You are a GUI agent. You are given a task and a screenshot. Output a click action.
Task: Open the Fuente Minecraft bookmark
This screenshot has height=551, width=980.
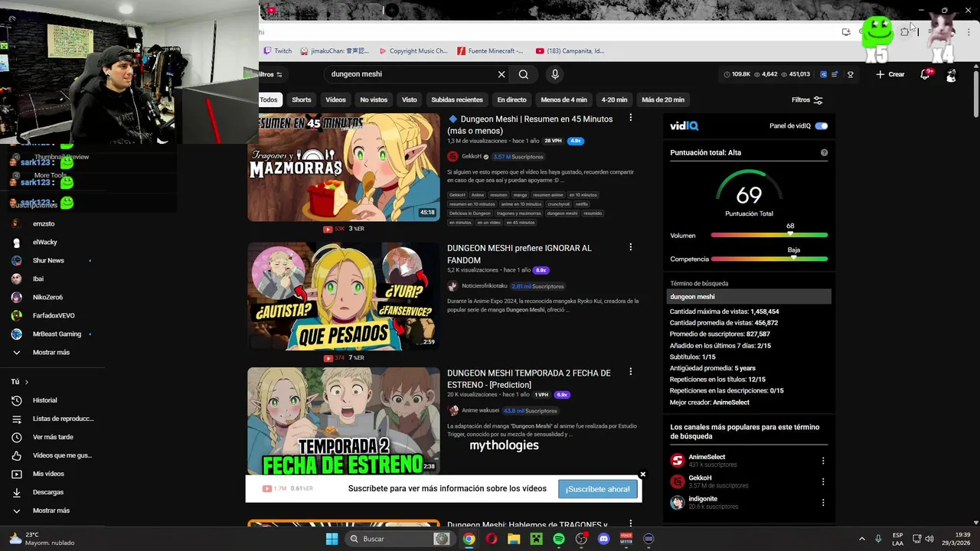[x=490, y=51]
